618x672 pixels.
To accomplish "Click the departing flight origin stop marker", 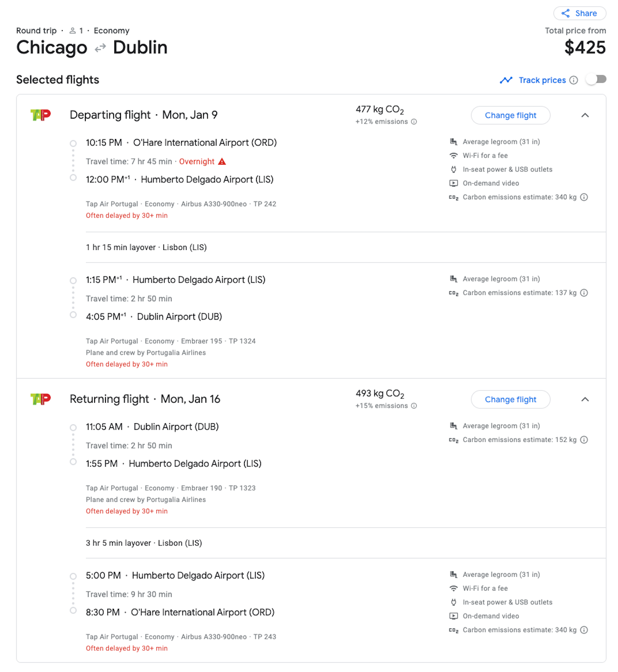I will 73,143.
